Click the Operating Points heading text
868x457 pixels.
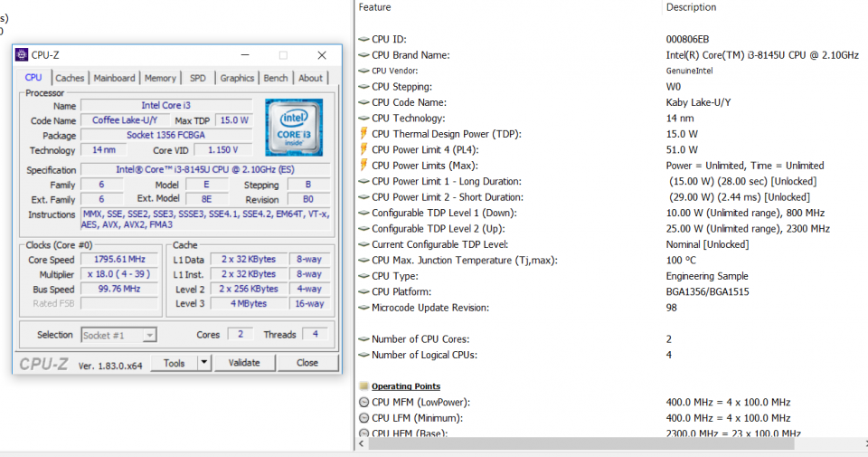pos(406,386)
